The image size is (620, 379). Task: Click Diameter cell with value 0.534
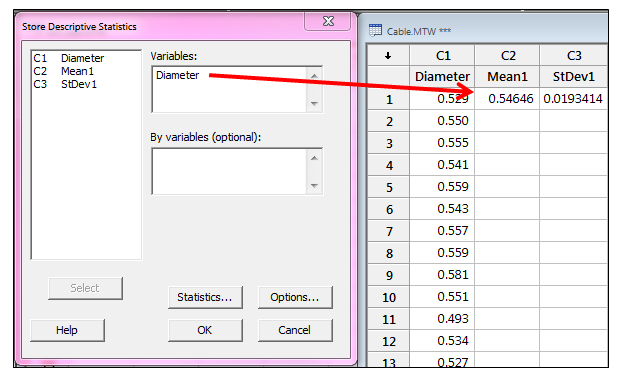[442, 341]
